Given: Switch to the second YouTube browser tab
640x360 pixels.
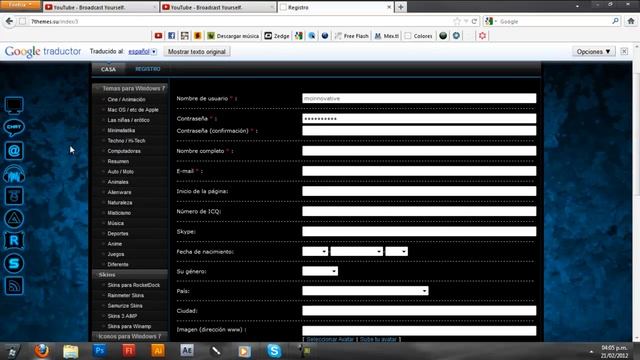Looking at the screenshot, I should click(218, 7).
